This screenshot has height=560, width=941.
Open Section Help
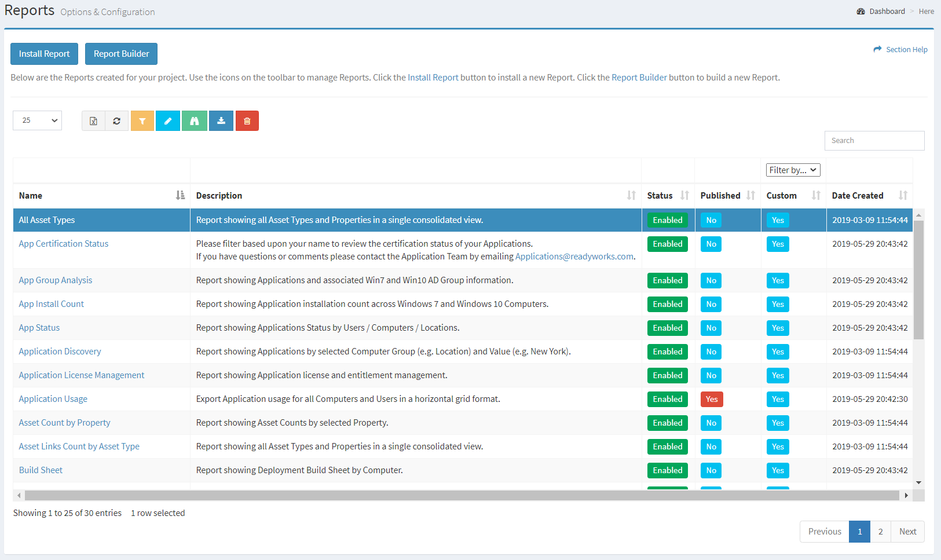point(906,49)
